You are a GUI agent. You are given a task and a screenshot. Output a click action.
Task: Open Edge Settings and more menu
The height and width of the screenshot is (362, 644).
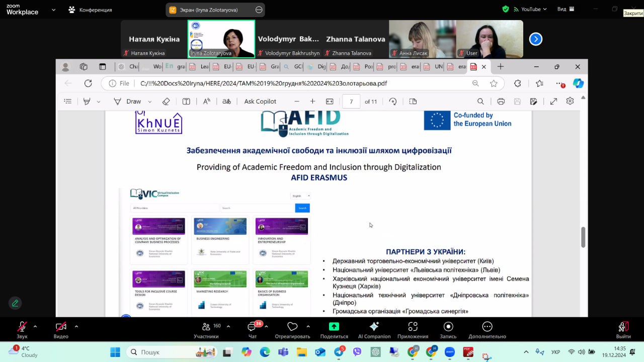(559, 83)
